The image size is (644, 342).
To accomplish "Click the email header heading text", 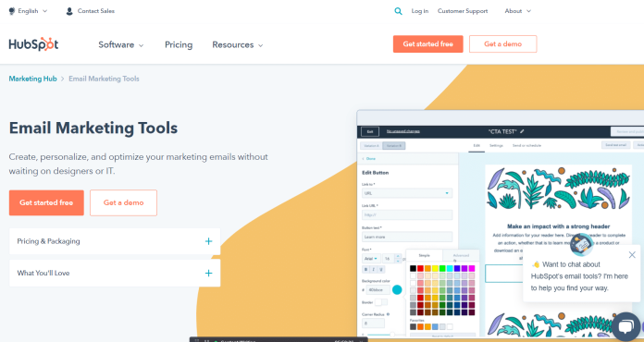I will pos(558,226).
